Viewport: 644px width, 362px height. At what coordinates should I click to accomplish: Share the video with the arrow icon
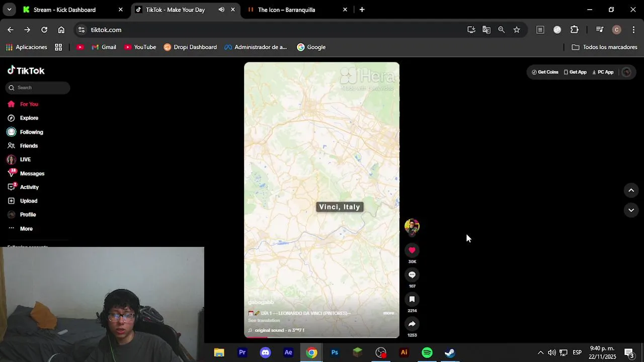[412, 324]
